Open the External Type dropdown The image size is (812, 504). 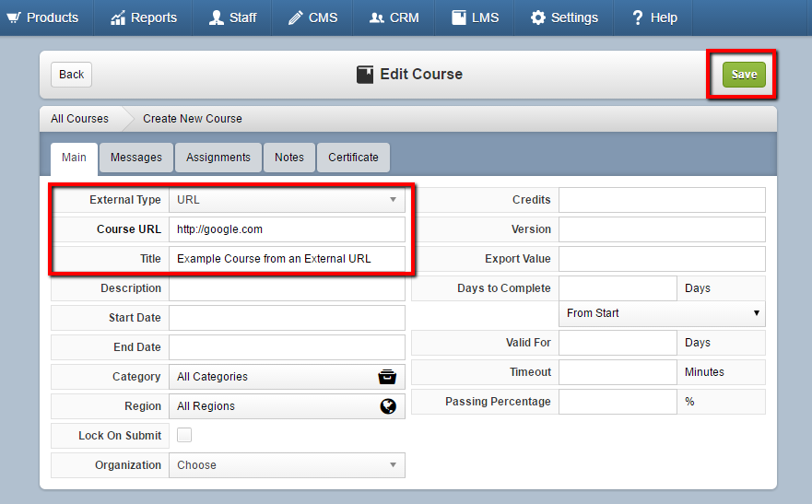tap(287, 200)
